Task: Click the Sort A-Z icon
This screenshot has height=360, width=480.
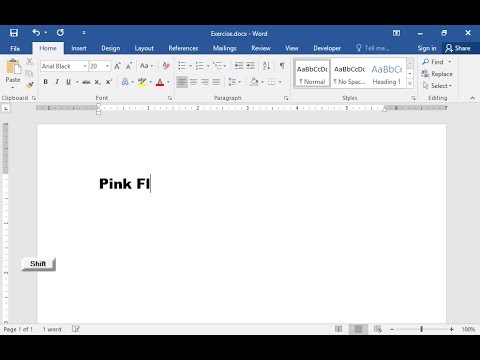Action: click(x=266, y=66)
